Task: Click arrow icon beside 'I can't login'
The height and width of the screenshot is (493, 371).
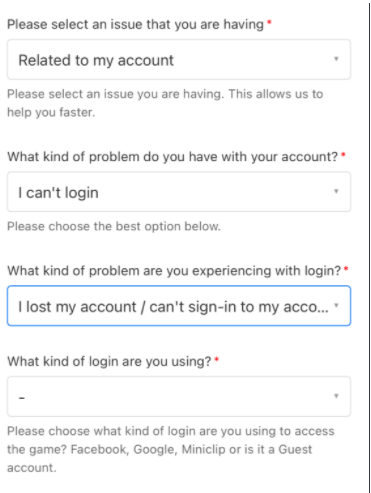Action: click(336, 191)
